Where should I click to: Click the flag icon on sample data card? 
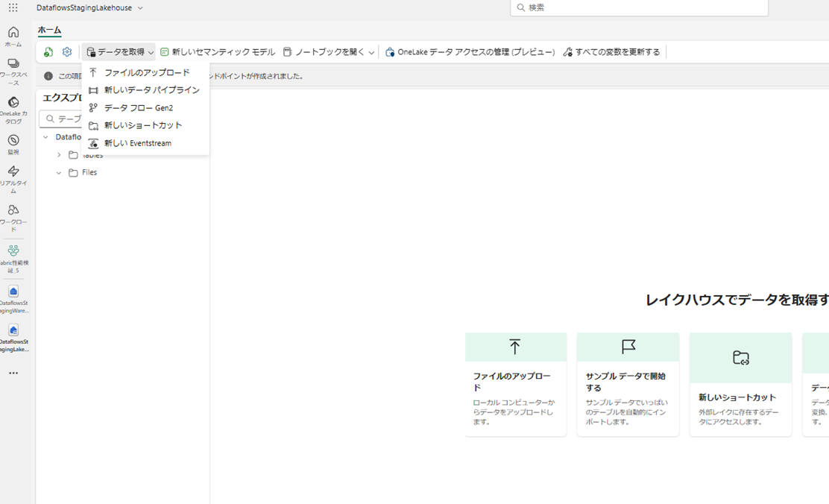(628, 347)
